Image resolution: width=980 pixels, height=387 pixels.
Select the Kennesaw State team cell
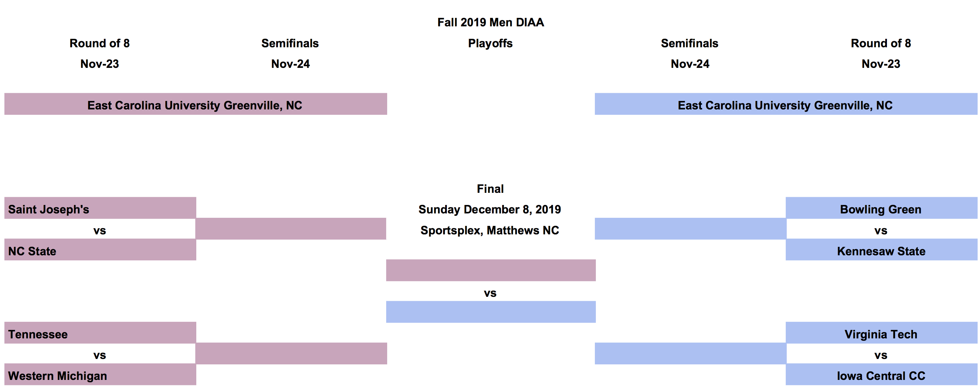point(881,250)
